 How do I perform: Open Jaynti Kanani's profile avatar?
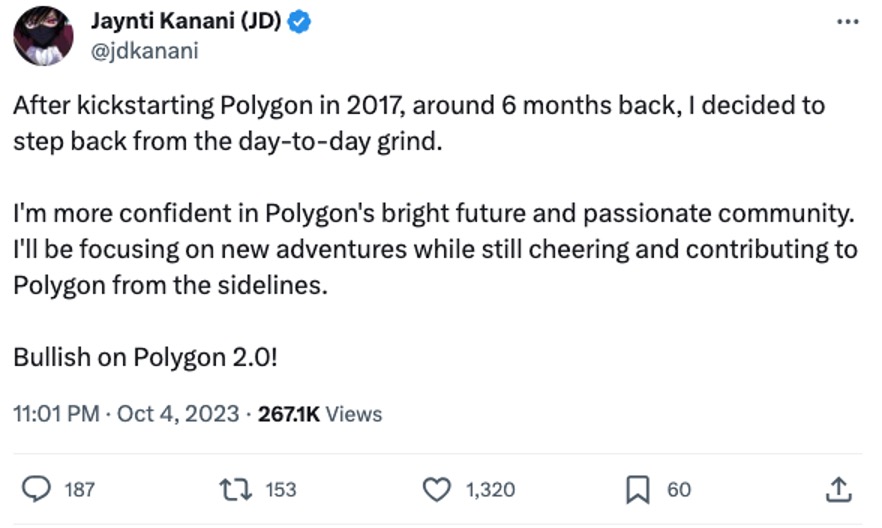[42, 36]
